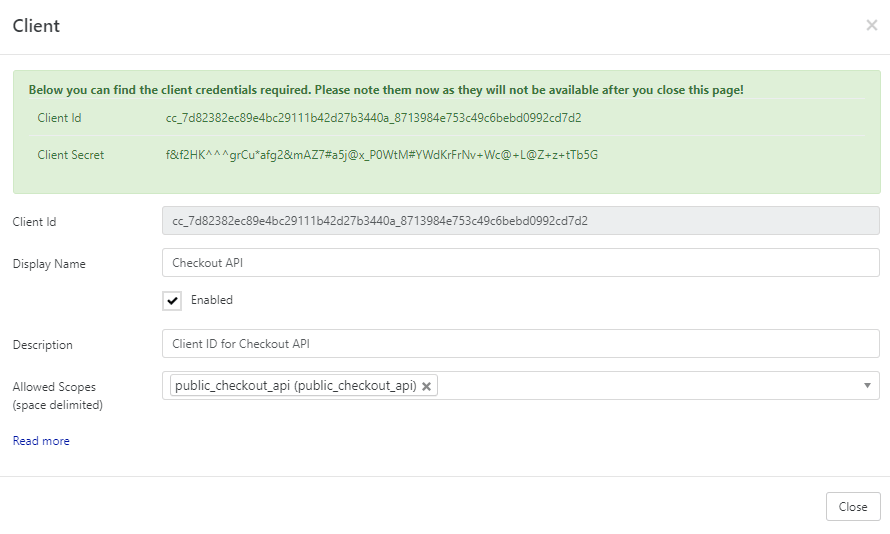The image size is (890, 534).
Task: Select the greyed-out Client Id field
Action: point(520,221)
